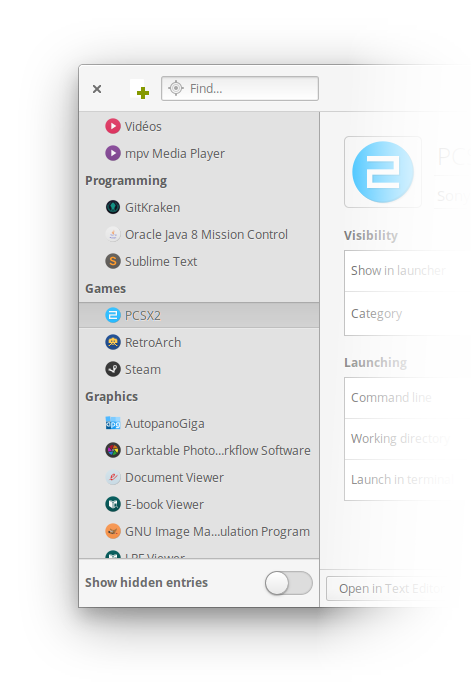Viewport: 471px width, 700px height.
Task: Focus the Find search field
Action: click(x=240, y=88)
